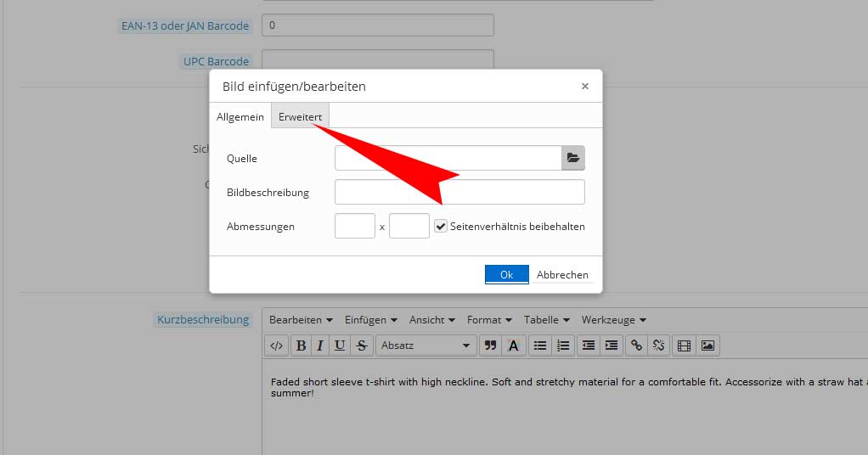Browse for image source with folder icon
Screen dimensions: 868x455
pos(573,158)
